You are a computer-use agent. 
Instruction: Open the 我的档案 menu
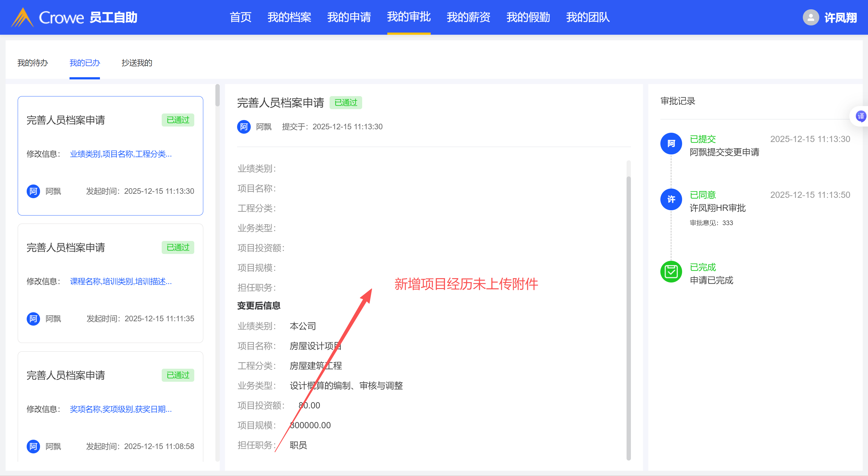pos(289,17)
